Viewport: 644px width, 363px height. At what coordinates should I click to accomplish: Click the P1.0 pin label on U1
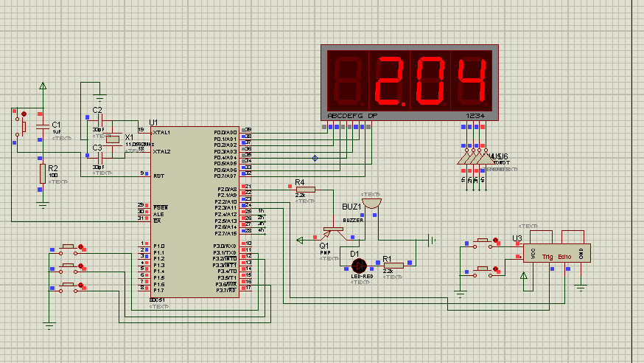click(159, 246)
